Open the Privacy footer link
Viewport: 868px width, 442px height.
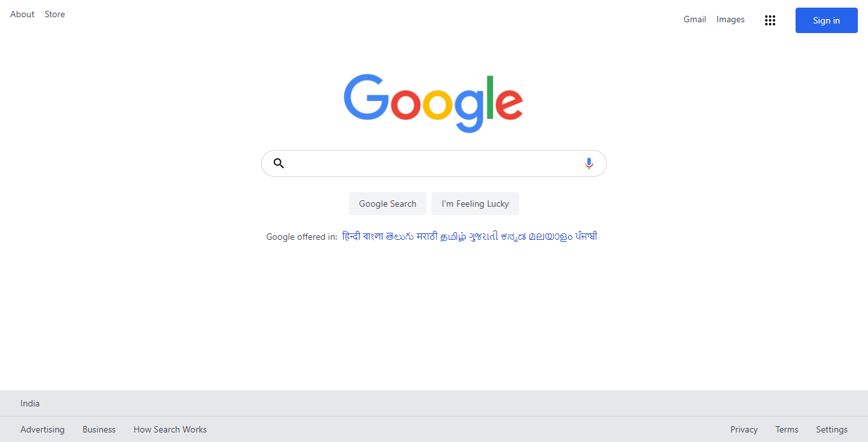pos(744,429)
